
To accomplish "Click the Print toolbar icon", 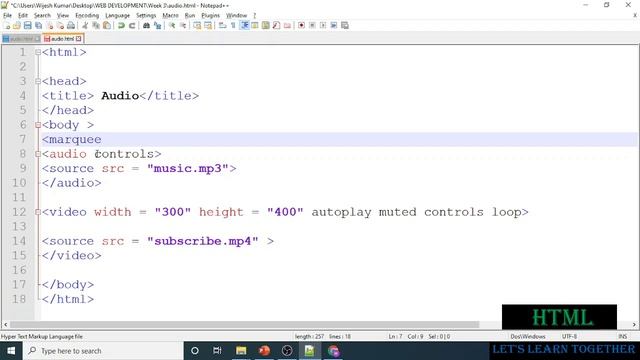I will [x=71, y=25].
